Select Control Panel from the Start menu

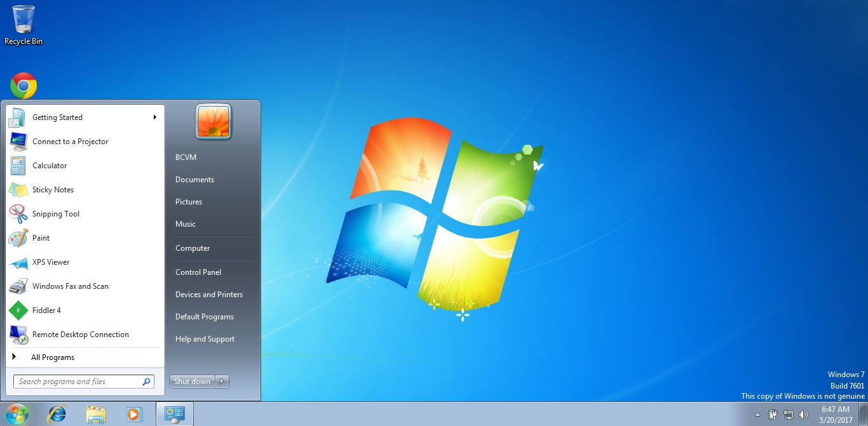click(198, 272)
